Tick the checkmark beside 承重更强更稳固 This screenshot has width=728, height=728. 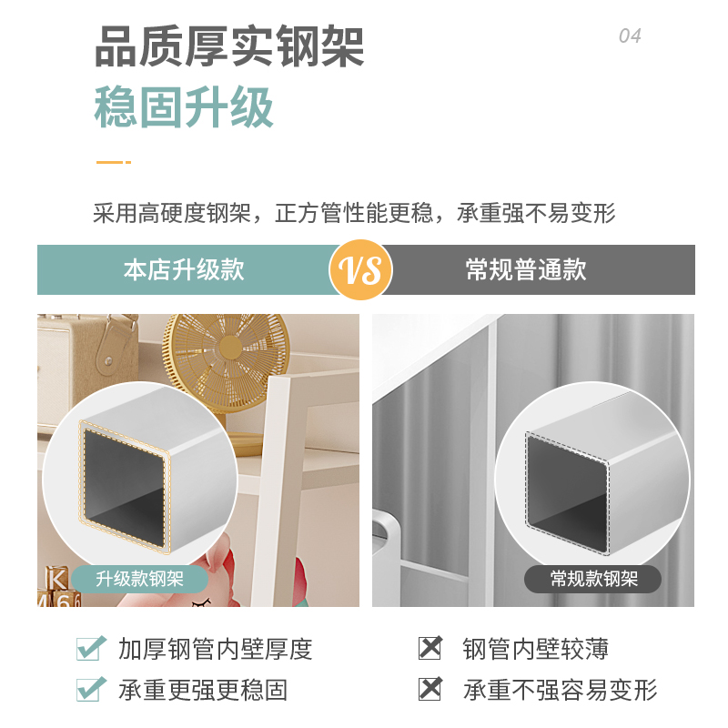pos(91,689)
